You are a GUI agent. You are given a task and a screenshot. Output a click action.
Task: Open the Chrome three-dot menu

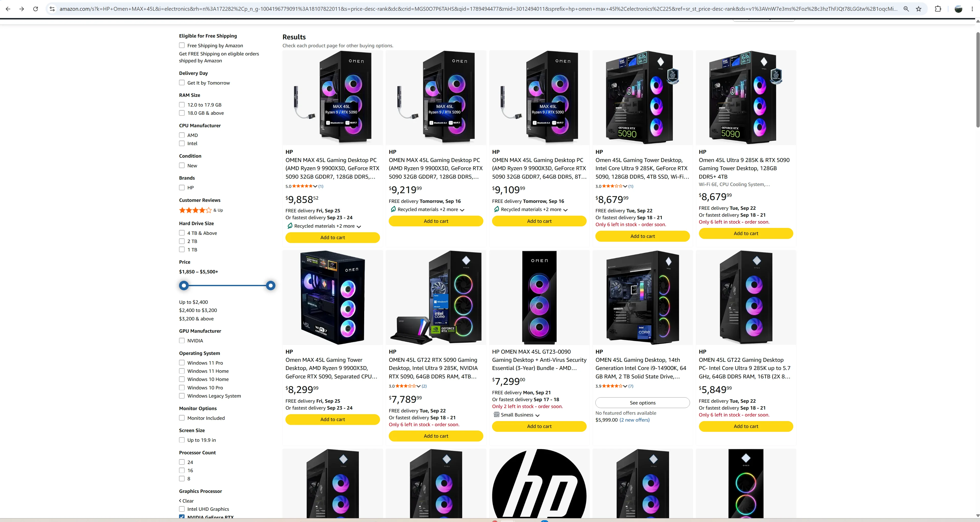[972, 9]
